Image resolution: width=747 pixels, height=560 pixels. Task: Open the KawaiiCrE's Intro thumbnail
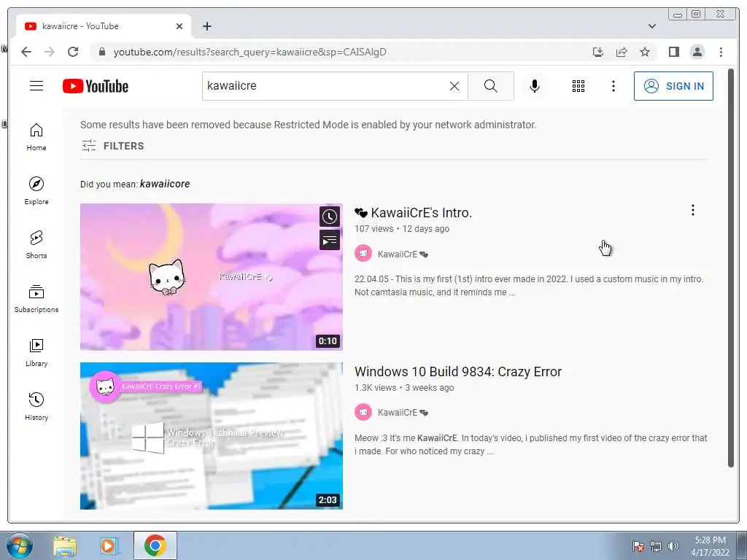[x=211, y=277]
